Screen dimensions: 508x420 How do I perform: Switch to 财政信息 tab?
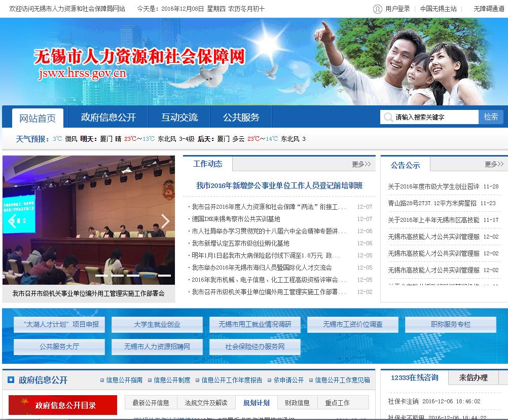click(298, 402)
